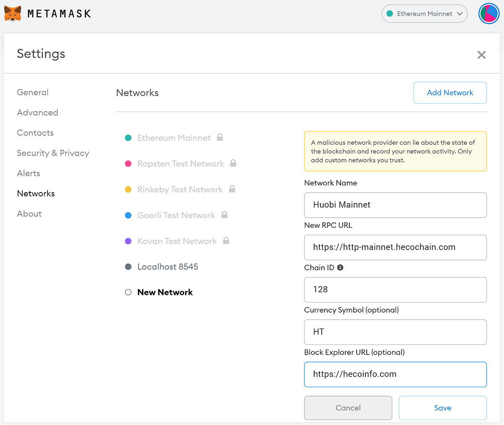Image resolution: width=504 pixels, height=425 pixels.
Task: Click the lock icon beside Goerli Test Network
Action: (224, 215)
